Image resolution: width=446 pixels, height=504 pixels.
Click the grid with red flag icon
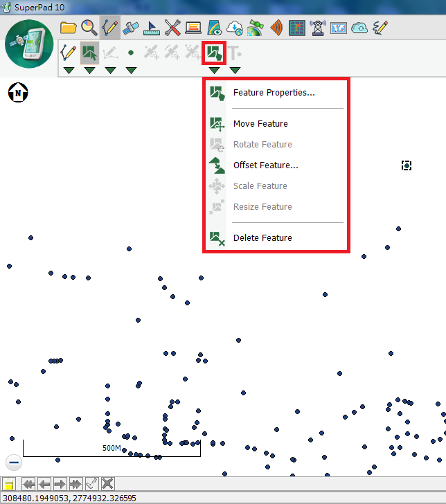click(297, 28)
